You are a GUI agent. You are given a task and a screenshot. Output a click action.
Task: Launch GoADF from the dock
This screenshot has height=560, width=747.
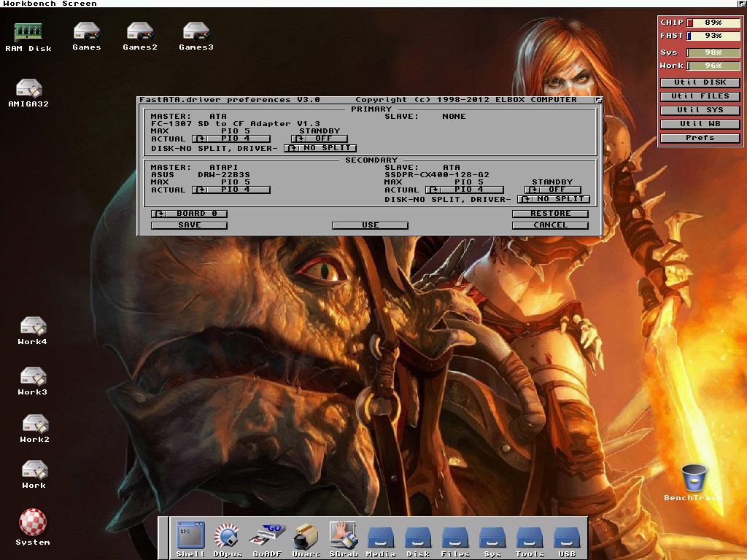tap(267, 539)
